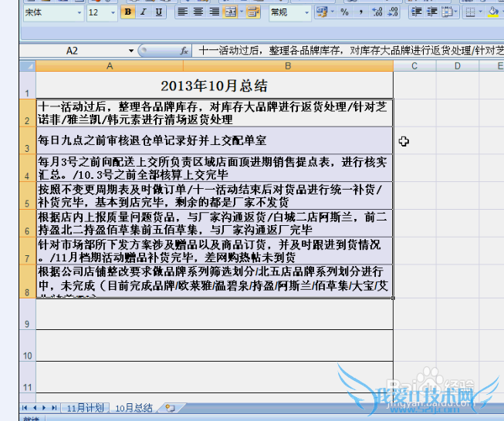Viewport: 504px width, 421px height.
Task: Click the insert function fx button
Action: [184, 51]
